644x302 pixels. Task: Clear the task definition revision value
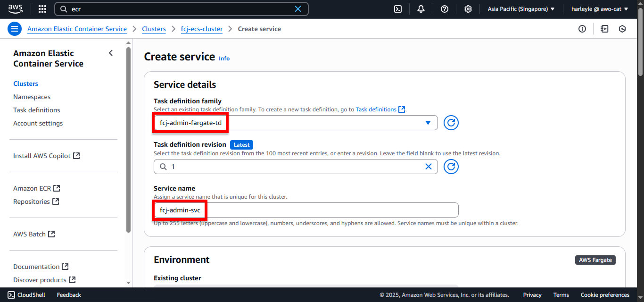pyautogui.click(x=429, y=167)
